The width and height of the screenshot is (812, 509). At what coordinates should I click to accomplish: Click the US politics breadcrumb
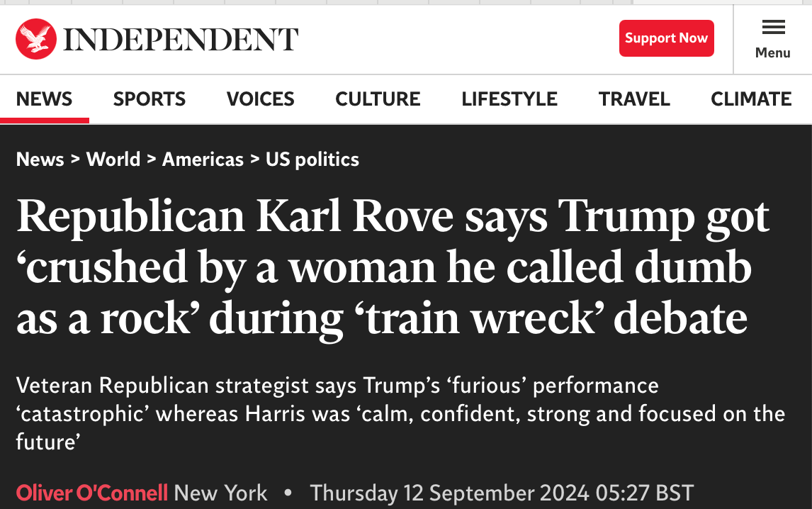(312, 160)
